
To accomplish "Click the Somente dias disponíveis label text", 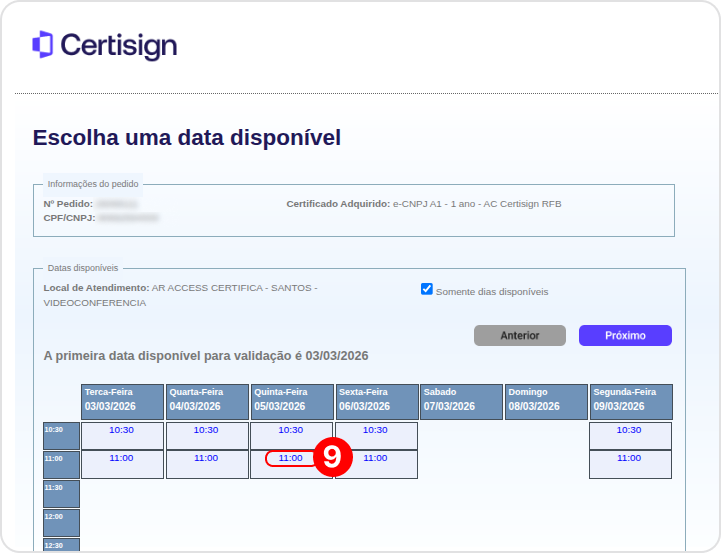I will point(492,292).
